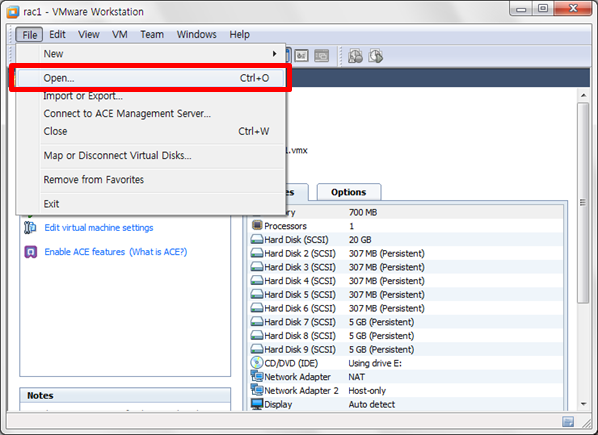Select the Processors row label
Viewport: 598px width, 435px height.
coord(285,226)
